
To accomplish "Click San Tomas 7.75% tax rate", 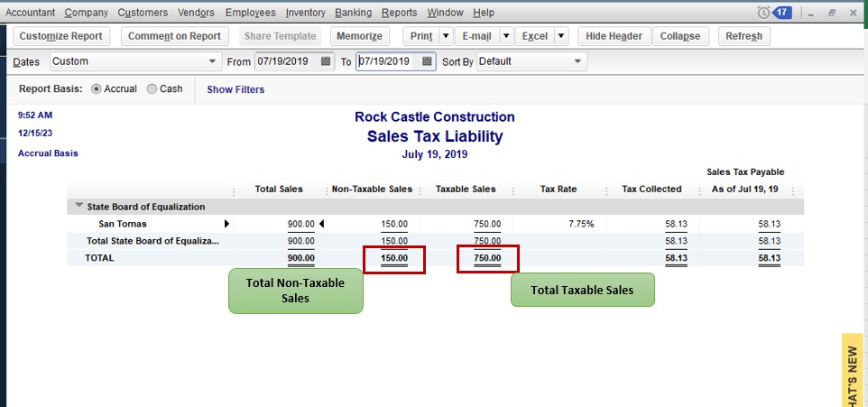I will tap(583, 225).
